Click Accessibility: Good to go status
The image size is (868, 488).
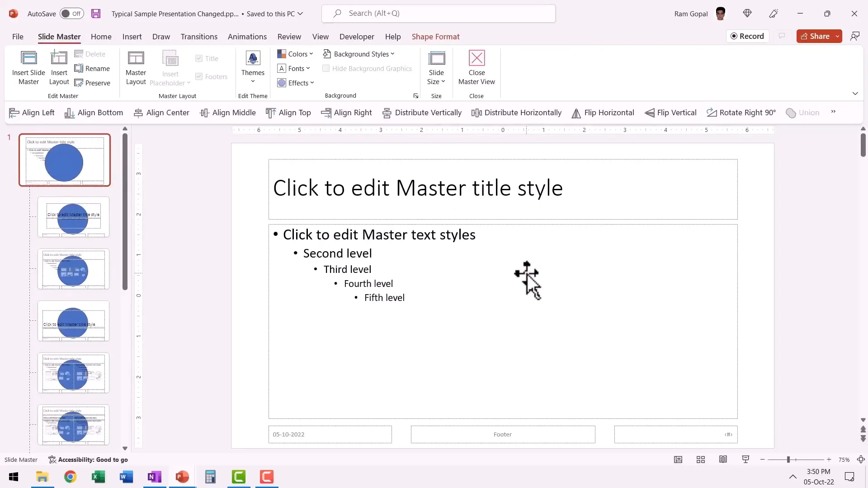[x=88, y=460]
